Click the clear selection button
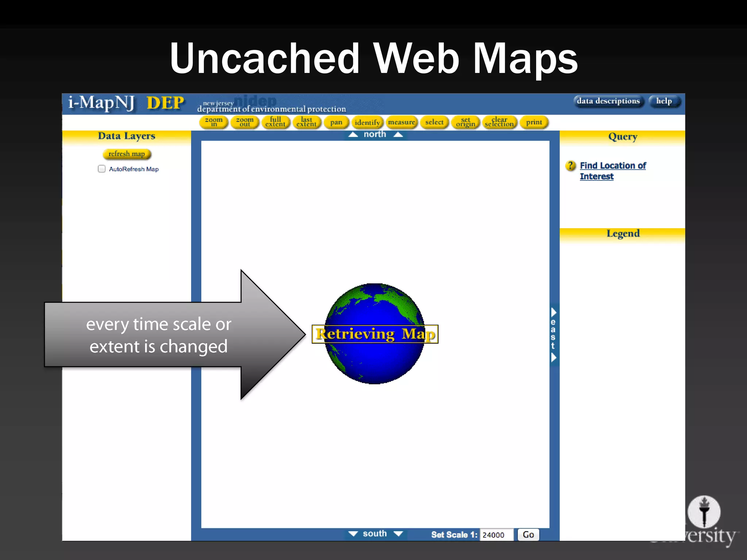Viewport: 747px width, 560px height. pyautogui.click(x=499, y=122)
